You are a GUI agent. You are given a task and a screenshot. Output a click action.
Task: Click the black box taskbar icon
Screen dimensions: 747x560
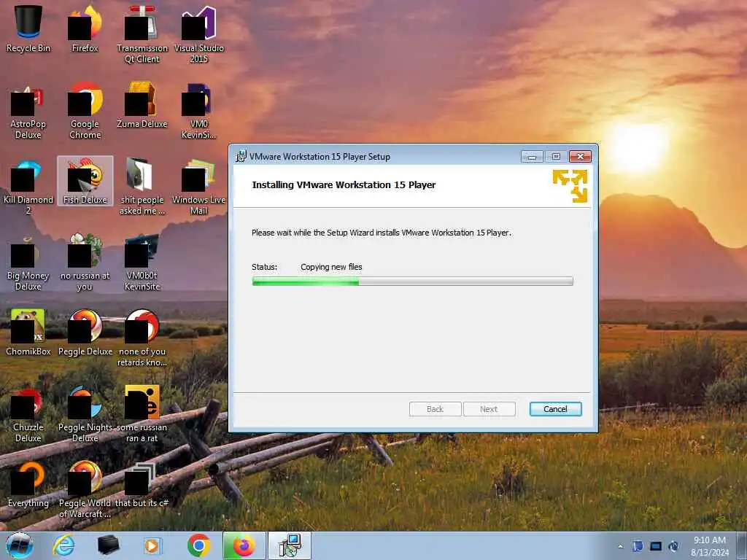click(x=108, y=545)
